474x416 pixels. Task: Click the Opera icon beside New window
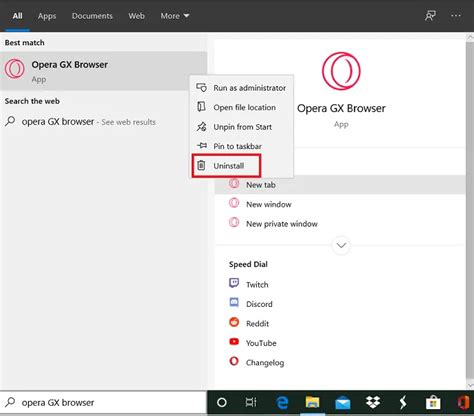[234, 203]
